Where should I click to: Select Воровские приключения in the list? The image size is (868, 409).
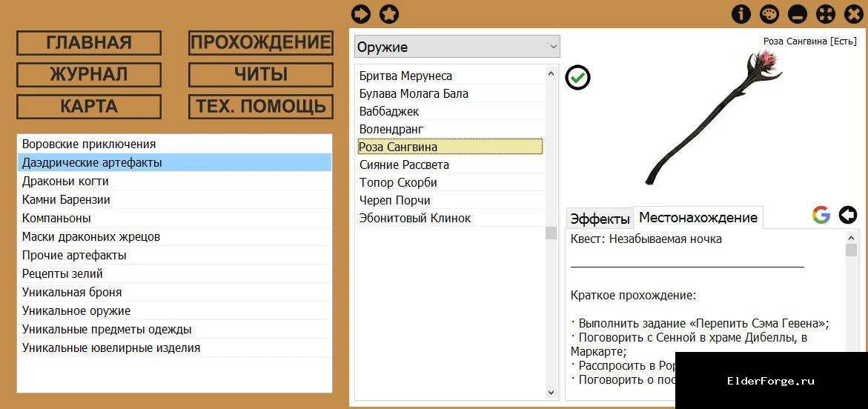(174, 144)
